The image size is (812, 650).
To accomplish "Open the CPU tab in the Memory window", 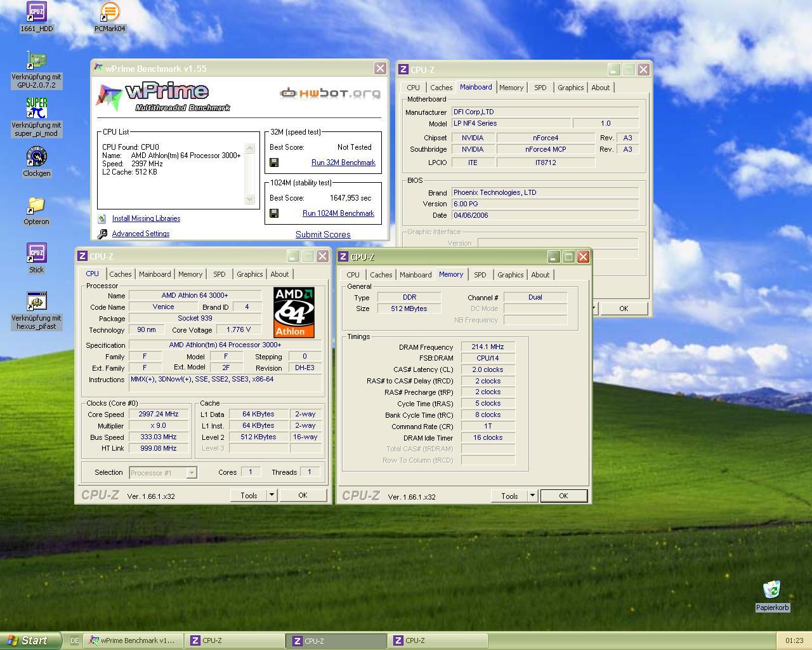I will (353, 275).
